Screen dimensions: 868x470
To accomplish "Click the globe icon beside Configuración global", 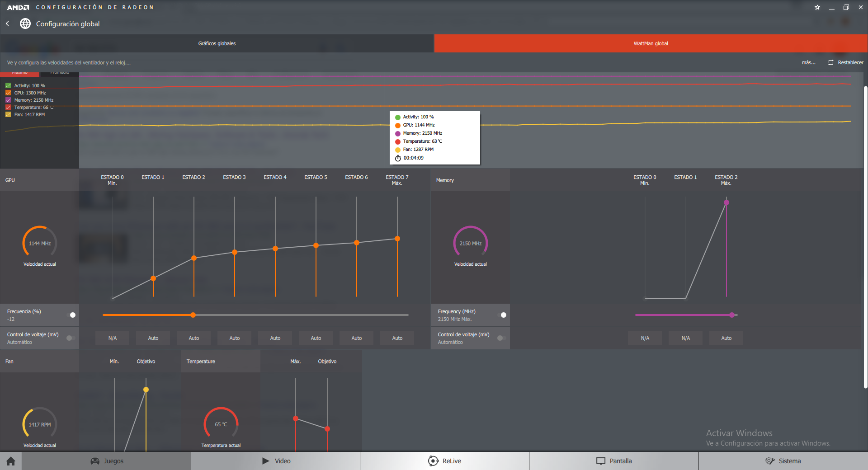I will 25,23.
